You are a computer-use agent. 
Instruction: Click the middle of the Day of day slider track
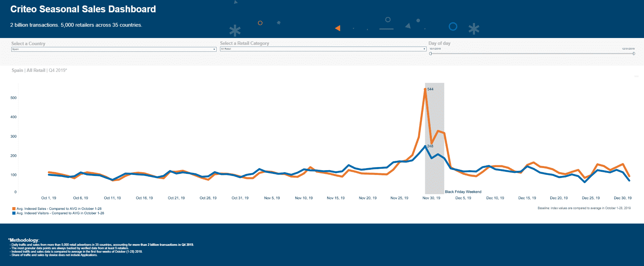[532, 53]
